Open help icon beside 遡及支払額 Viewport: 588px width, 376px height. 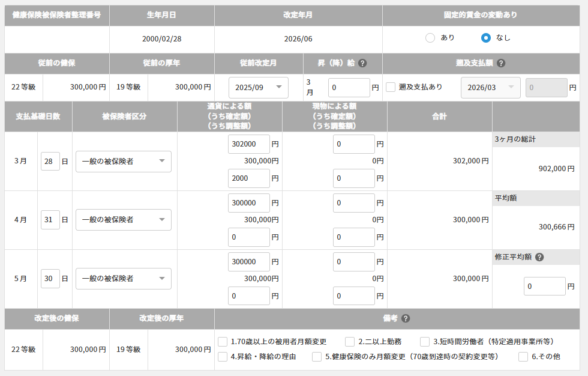(x=500, y=63)
